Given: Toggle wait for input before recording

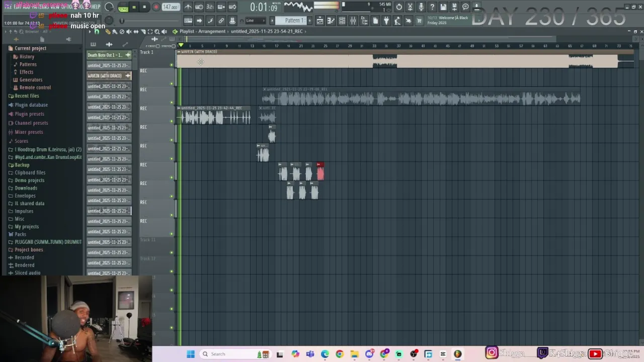Looking at the screenshot, I should coord(199,7).
